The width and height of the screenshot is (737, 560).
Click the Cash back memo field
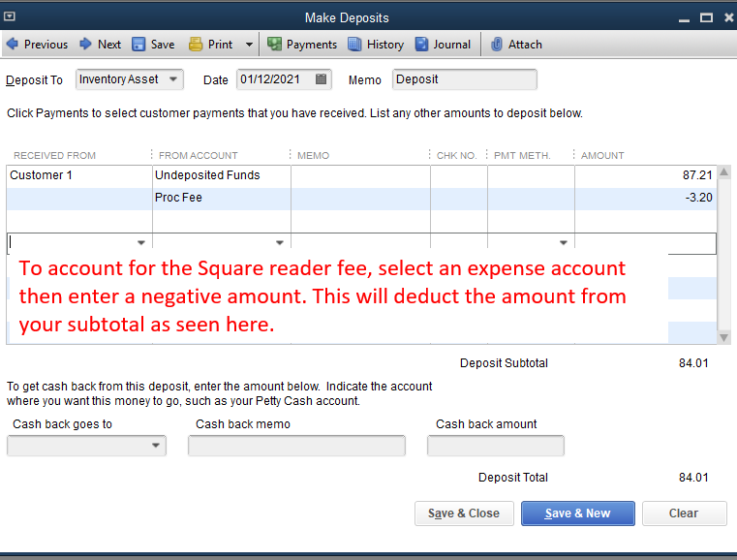pos(296,446)
